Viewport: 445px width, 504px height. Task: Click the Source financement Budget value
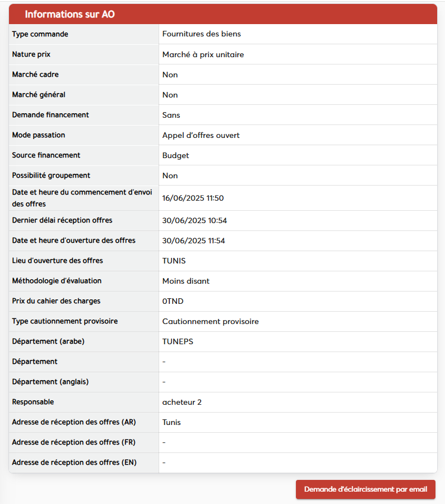click(x=175, y=155)
